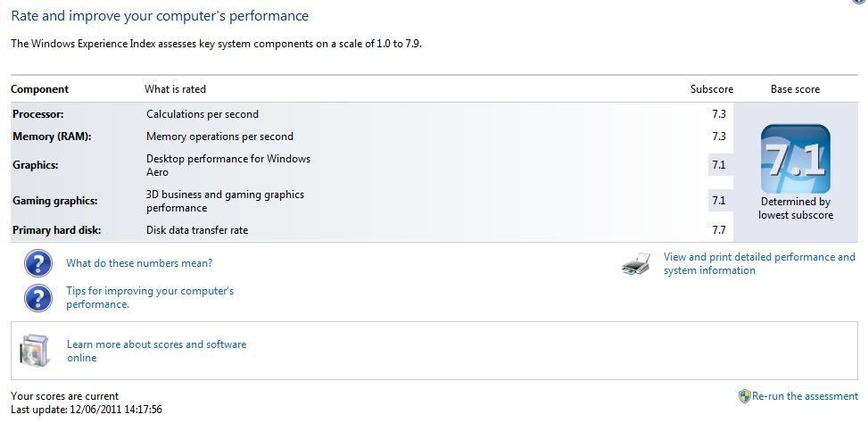
Task: Click the shield icon beside Re-run the assessment
Action: (x=745, y=396)
